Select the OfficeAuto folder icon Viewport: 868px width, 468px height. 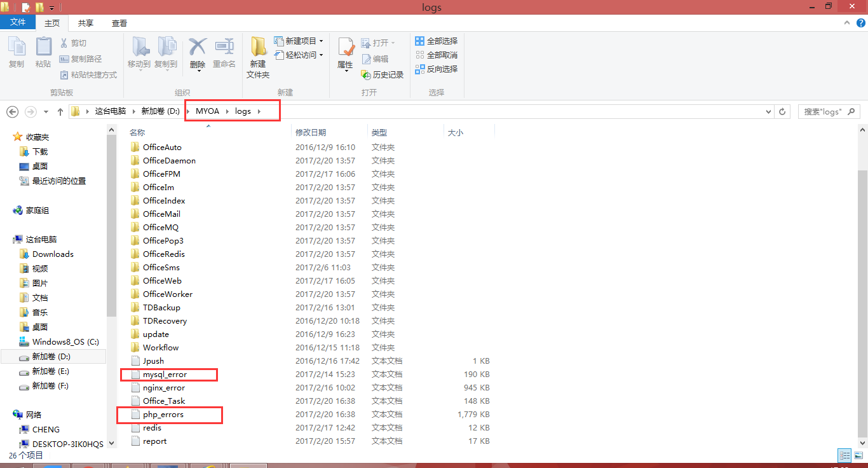[135, 147]
